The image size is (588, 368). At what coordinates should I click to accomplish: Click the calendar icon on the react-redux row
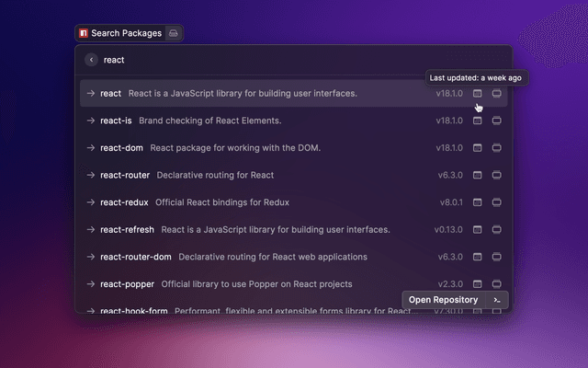[477, 201]
